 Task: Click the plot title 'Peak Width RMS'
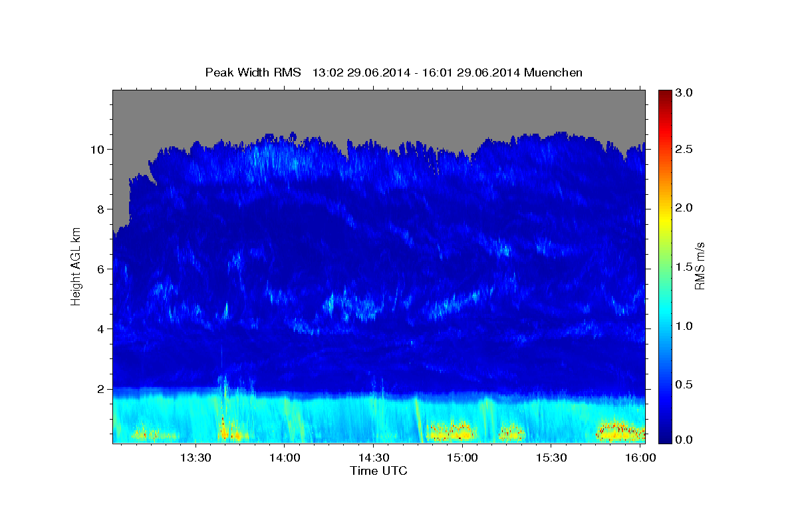pyautogui.click(x=253, y=72)
